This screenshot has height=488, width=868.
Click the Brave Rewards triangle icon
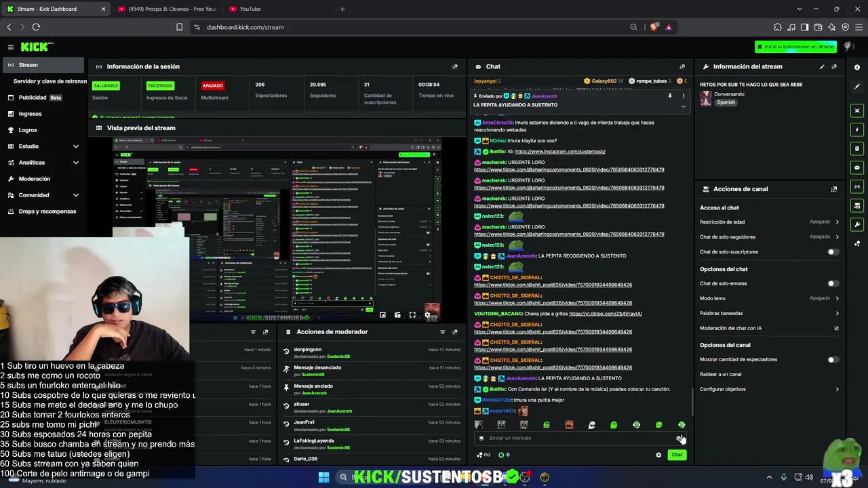pyautogui.click(x=669, y=27)
